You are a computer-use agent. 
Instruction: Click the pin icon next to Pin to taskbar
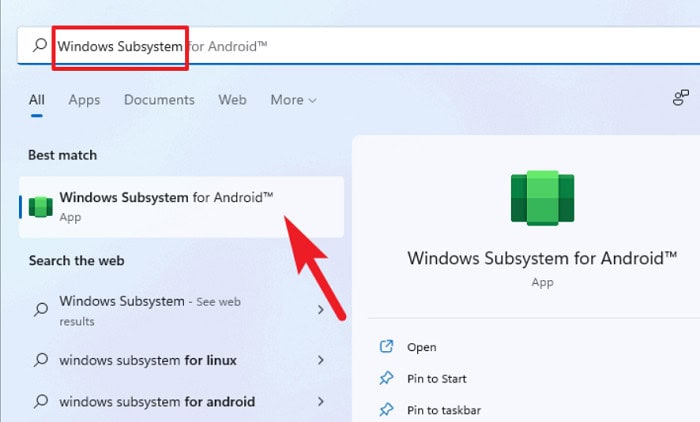coord(386,409)
